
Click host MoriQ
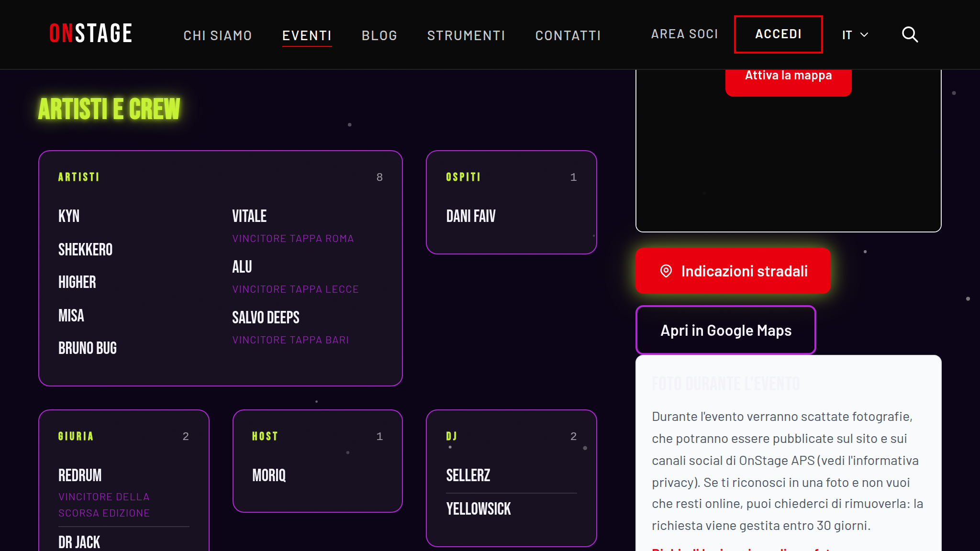click(269, 475)
